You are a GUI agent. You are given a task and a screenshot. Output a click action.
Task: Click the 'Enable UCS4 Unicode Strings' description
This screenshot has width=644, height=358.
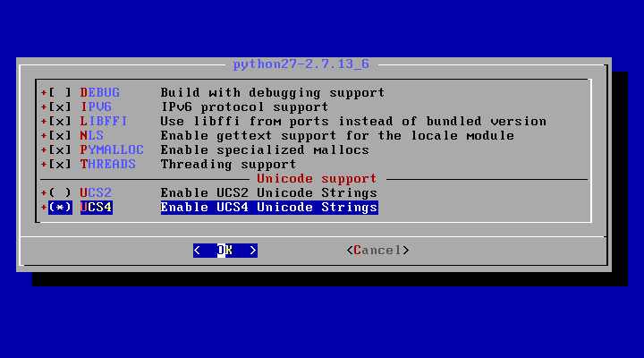(x=269, y=207)
